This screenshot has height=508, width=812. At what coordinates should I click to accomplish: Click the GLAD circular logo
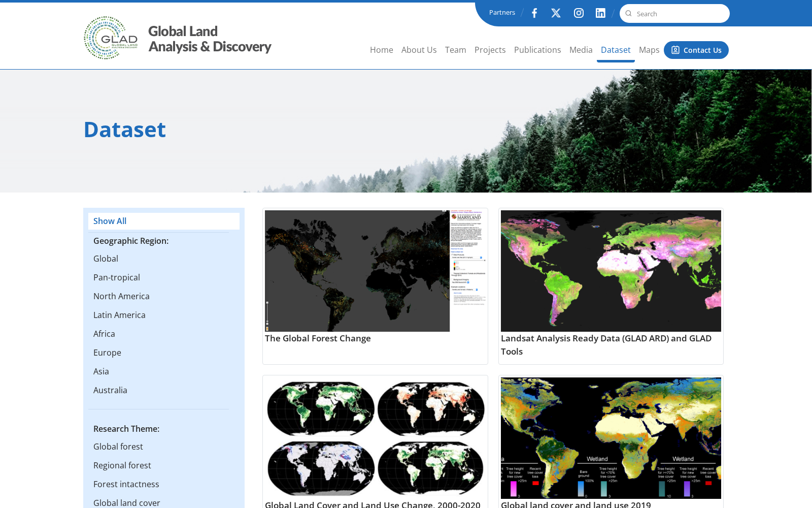pyautogui.click(x=111, y=38)
